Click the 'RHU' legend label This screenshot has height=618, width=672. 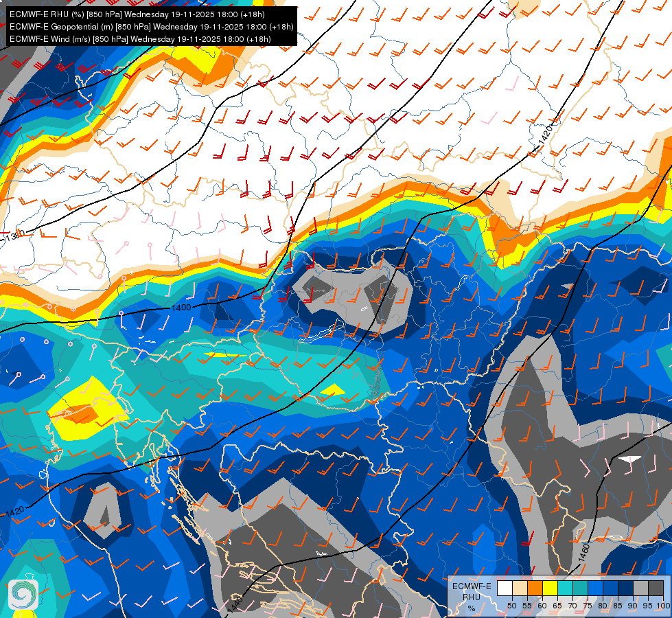(x=472, y=597)
